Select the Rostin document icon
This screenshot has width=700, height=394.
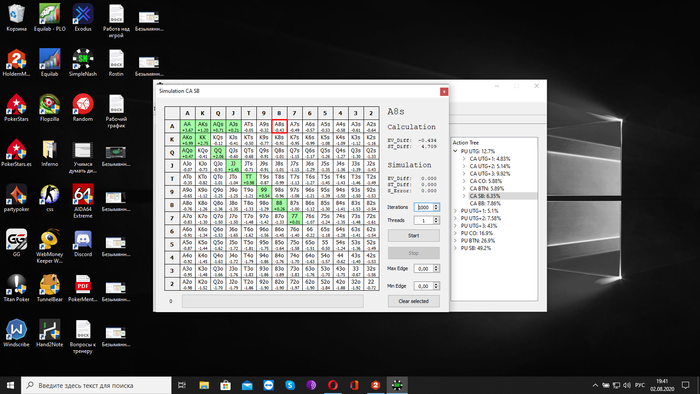(116, 63)
